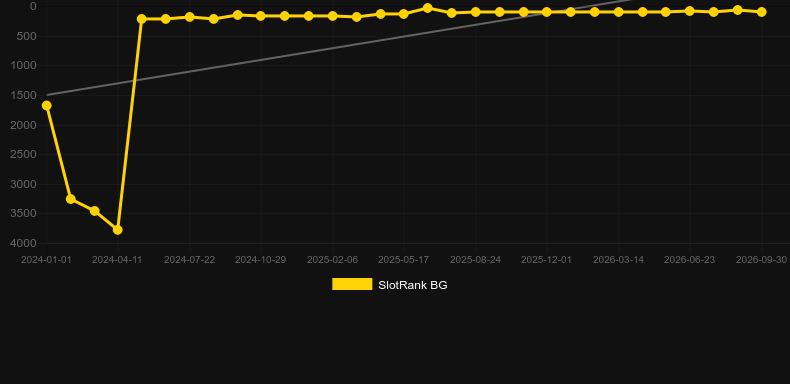The image size is (790, 384).
Task: Select the data point above 2025-12-01
Action: pos(547,12)
